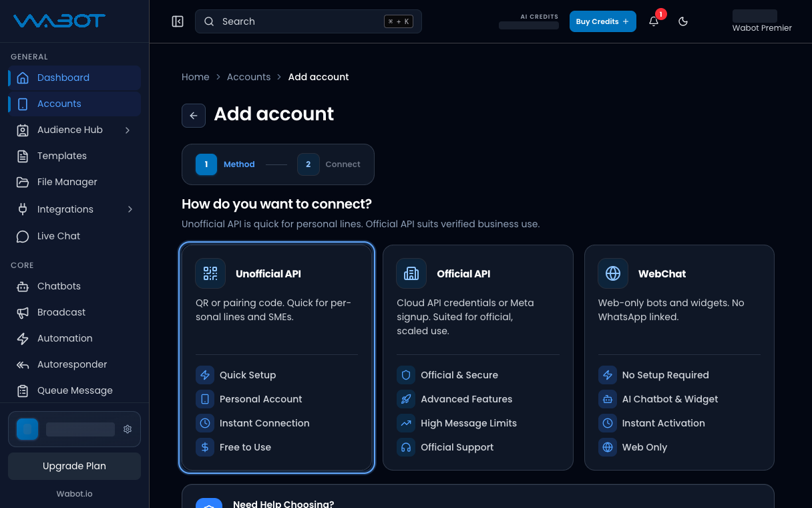This screenshot has height=508, width=812.
Task: Click the Unofficial API QR code icon
Action: (x=210, y=273)
